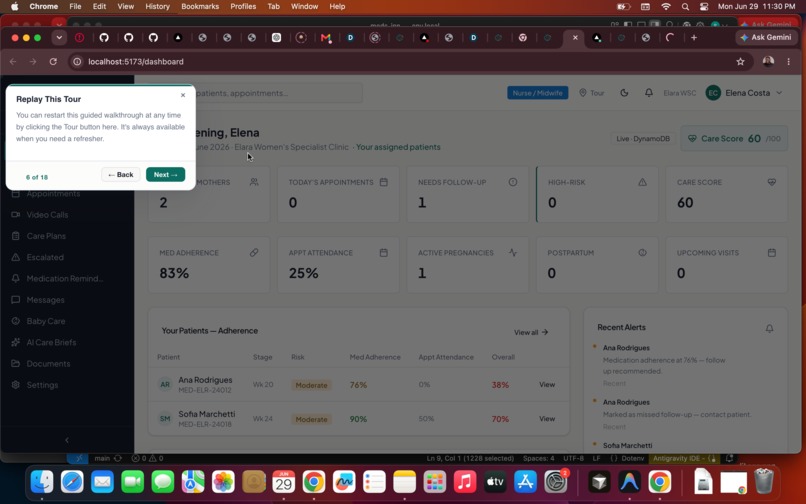The height and width of the screenshot is (504, 806).
Task: Click Your assigned patients text
Action: (x=398, y=147)
